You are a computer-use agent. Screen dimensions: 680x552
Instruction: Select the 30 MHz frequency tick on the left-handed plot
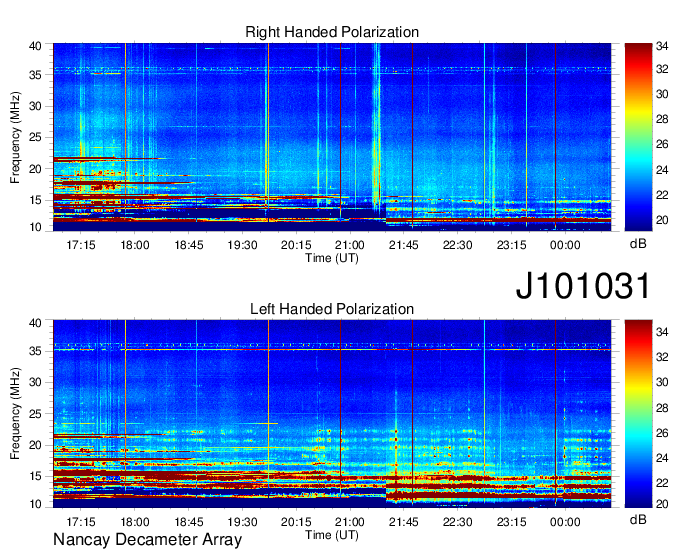[35, 382]
